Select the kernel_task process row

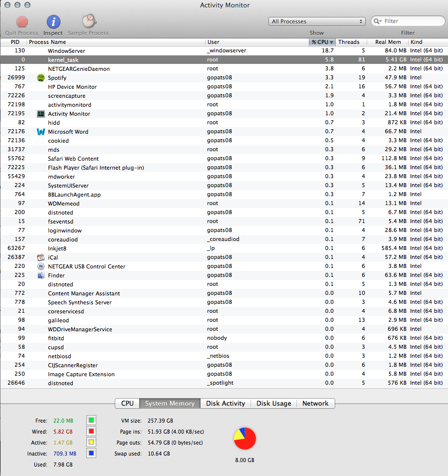click(224, 59)
